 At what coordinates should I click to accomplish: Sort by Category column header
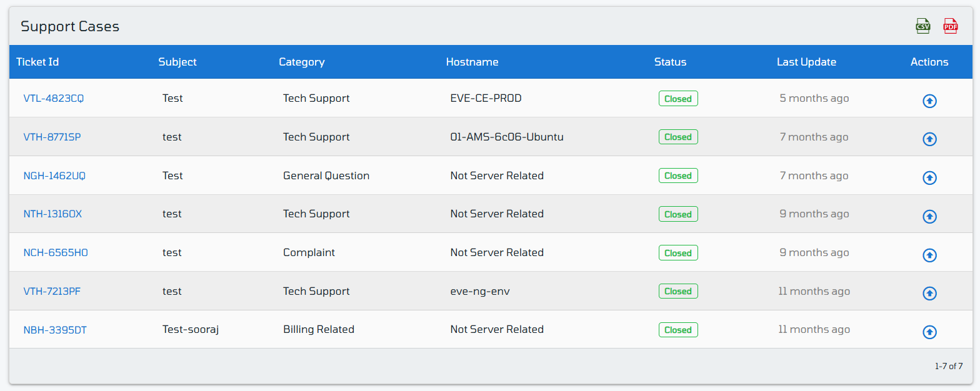[x=302, y=62]
